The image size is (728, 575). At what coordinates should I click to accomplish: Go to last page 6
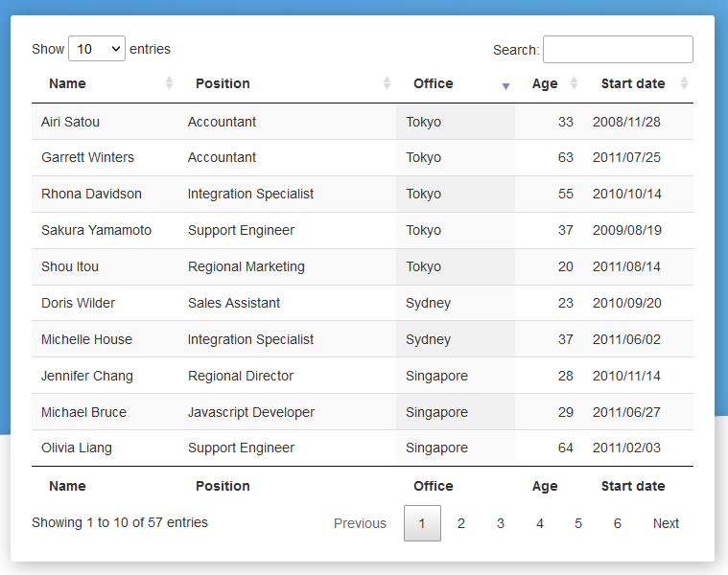pos(618,523)
